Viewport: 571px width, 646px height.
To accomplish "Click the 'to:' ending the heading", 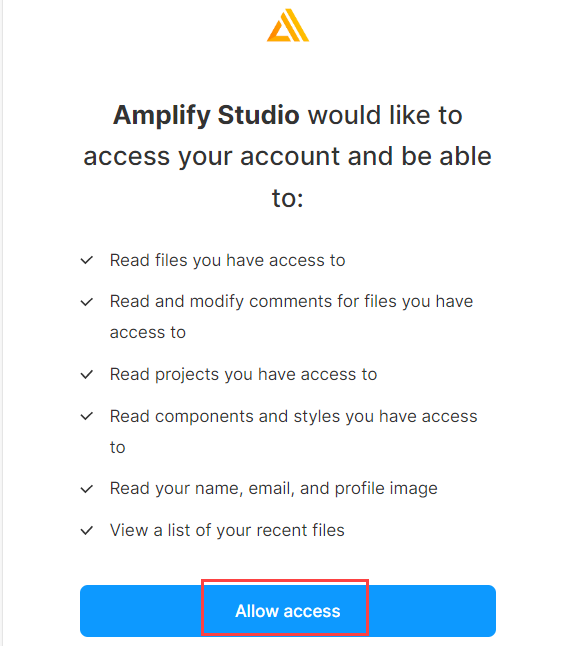I will 288,198.
